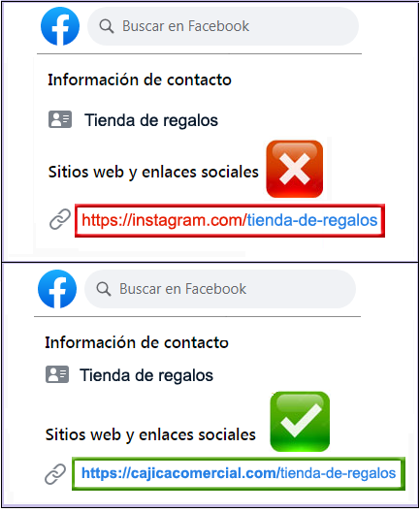Viewport: 420px width, 512px height.
Task: Click the red X cross icon
Action: (x=295, y=169)
